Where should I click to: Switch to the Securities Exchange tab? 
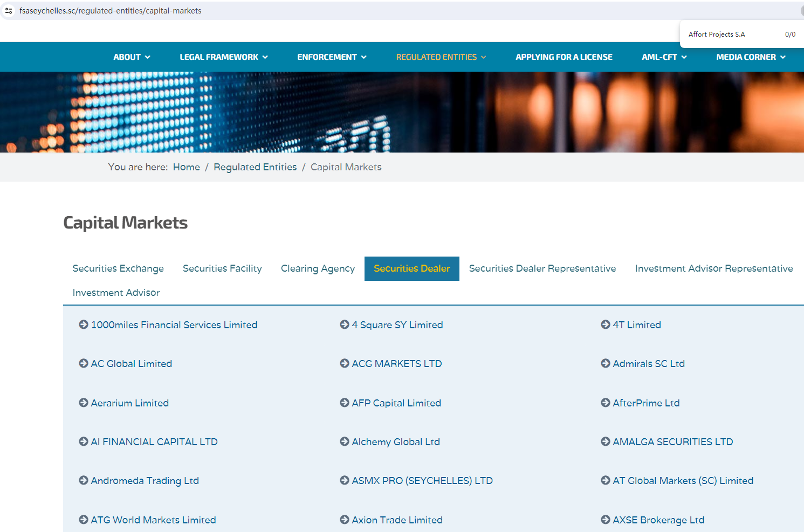pyautogui.click(x=118, y=268)
